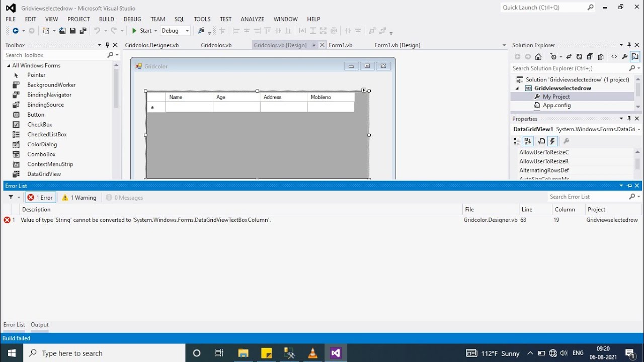Click the Search Solution Explorer field
The height and width of the screenshot is (362, 644).
(570, 68)
